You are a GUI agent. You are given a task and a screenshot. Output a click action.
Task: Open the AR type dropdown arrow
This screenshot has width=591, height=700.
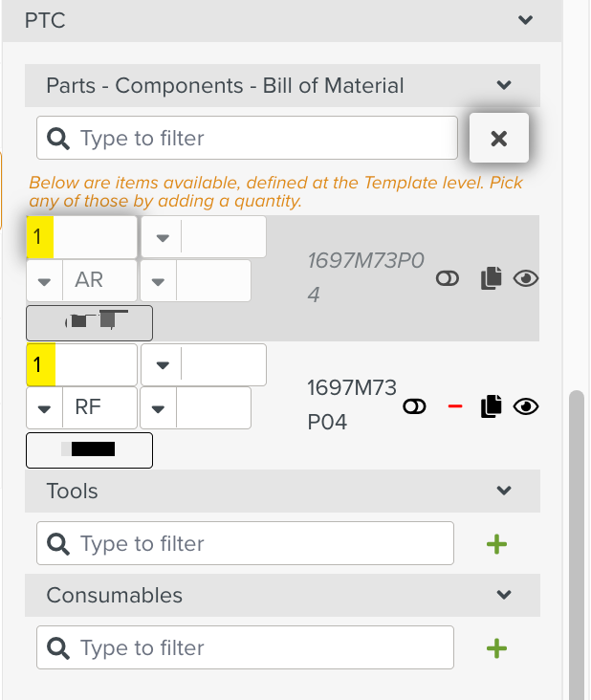44,281
